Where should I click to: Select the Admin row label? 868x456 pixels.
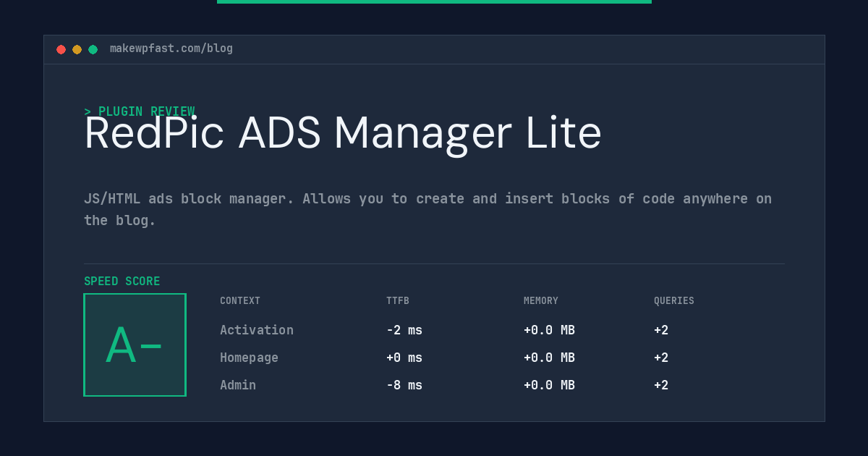click(238, 385)
